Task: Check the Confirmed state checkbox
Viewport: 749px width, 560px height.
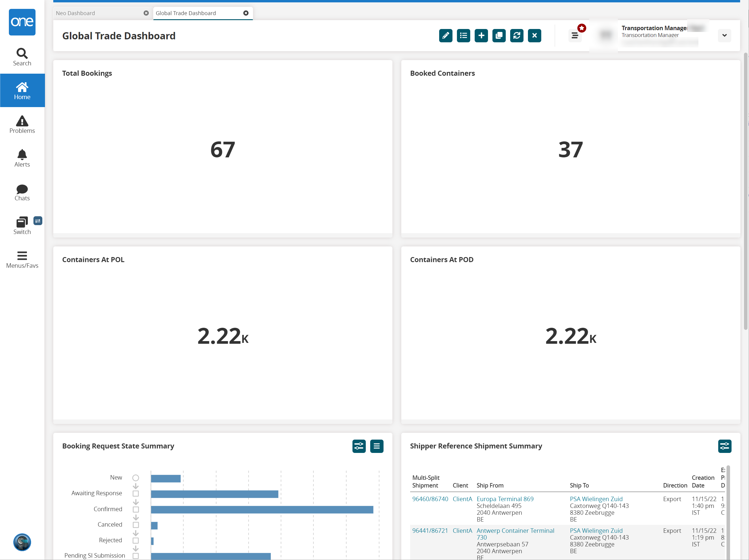Action: [136, 509]
